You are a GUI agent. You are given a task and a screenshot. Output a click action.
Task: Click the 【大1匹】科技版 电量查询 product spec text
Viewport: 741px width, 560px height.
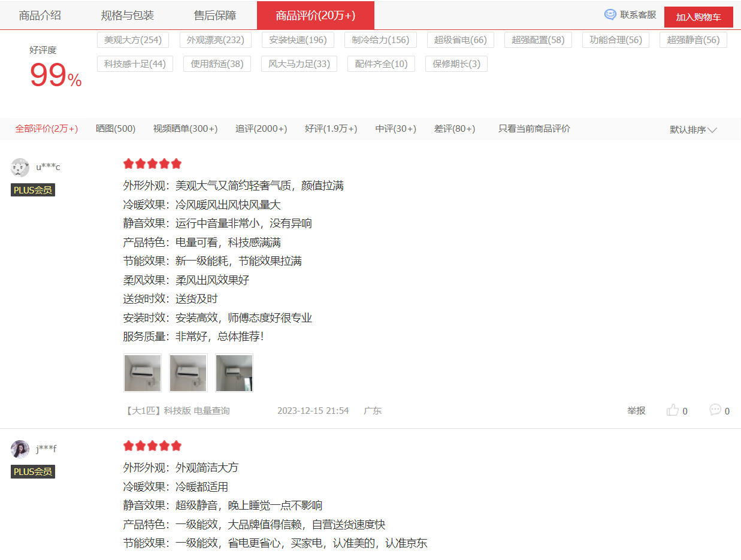177,411
